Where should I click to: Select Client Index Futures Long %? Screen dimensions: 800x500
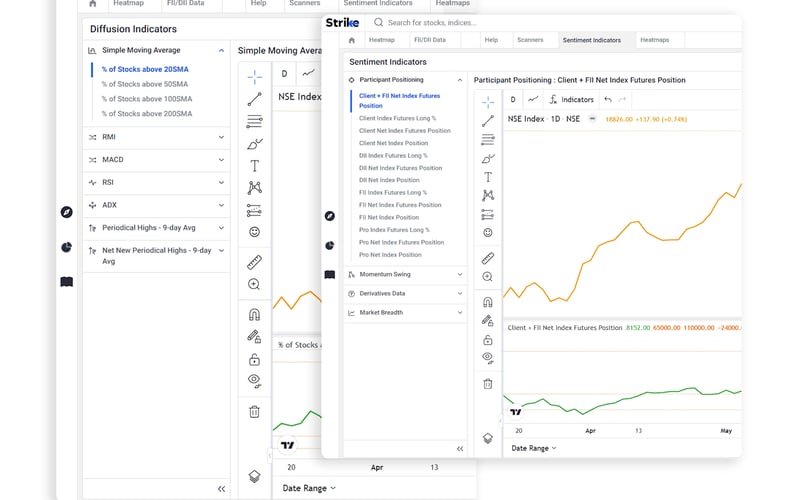click(x=397, y=118)
